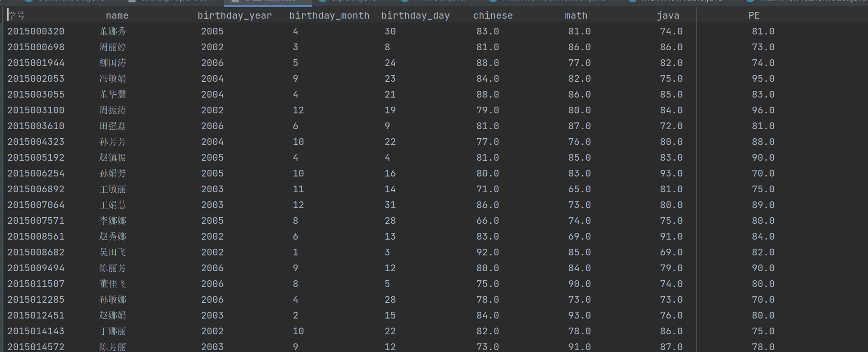Click the 学号 column header
This screenshot has width=868, height=352.
17,16
